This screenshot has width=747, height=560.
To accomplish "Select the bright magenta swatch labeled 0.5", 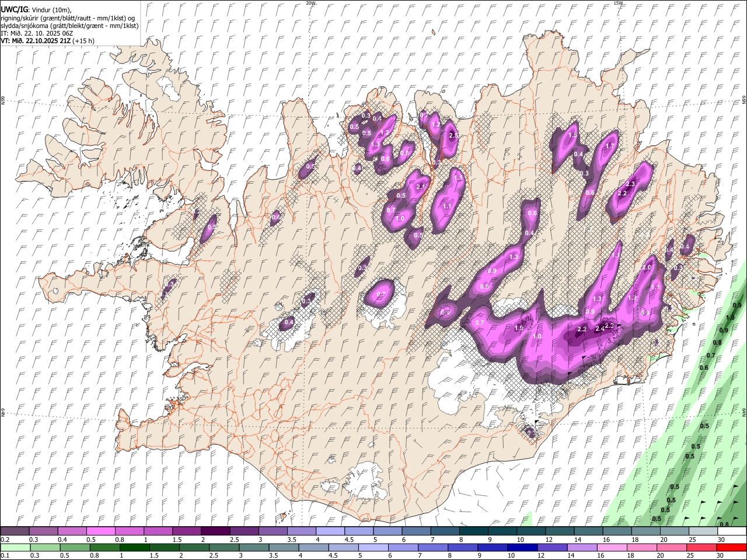I will [x=100, y=531].
